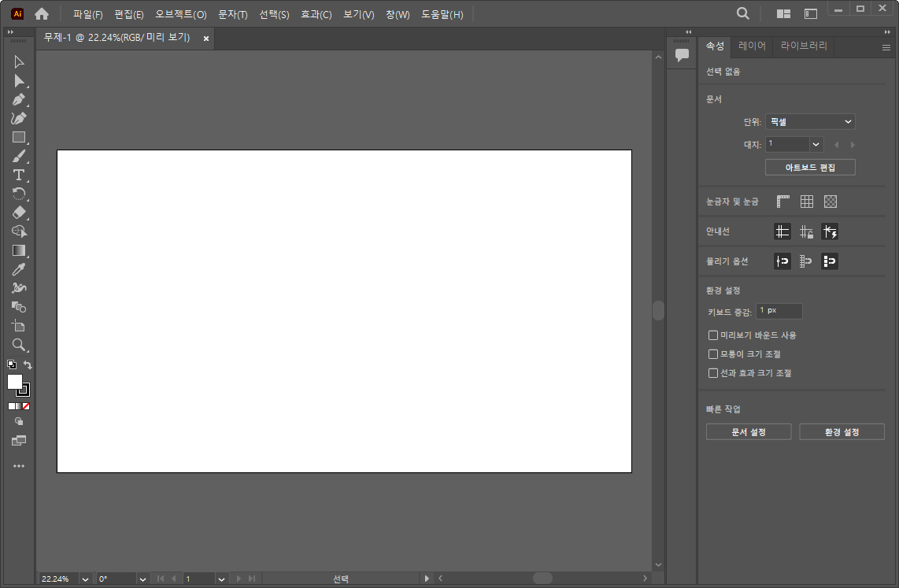This screenshot has height=588, width=899.
Task: Select the Artboard tool
Action: tap(18, 326)
